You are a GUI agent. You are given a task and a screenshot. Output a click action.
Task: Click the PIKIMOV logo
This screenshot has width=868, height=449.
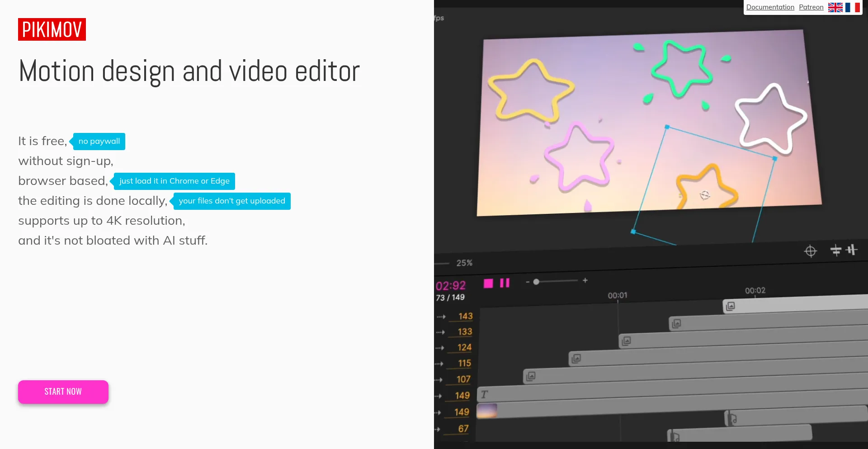pyautogui.click(x=52, y=29)
